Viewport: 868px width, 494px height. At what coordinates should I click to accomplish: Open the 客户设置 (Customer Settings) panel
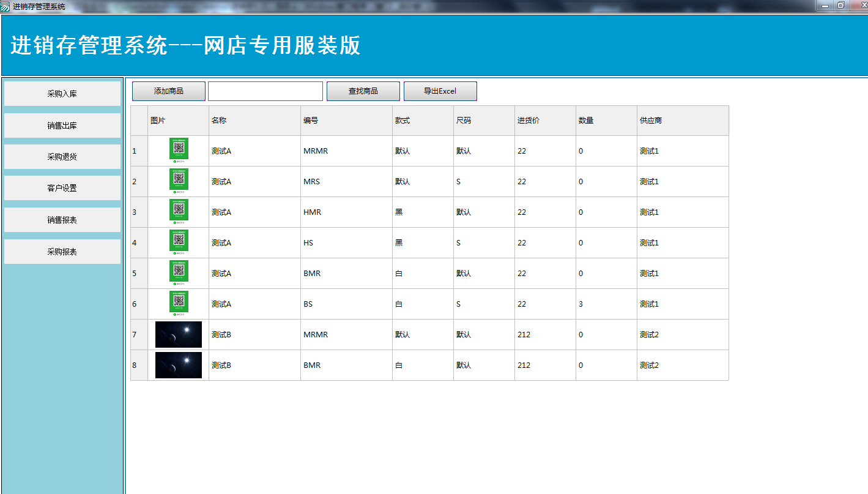[62, 188]
